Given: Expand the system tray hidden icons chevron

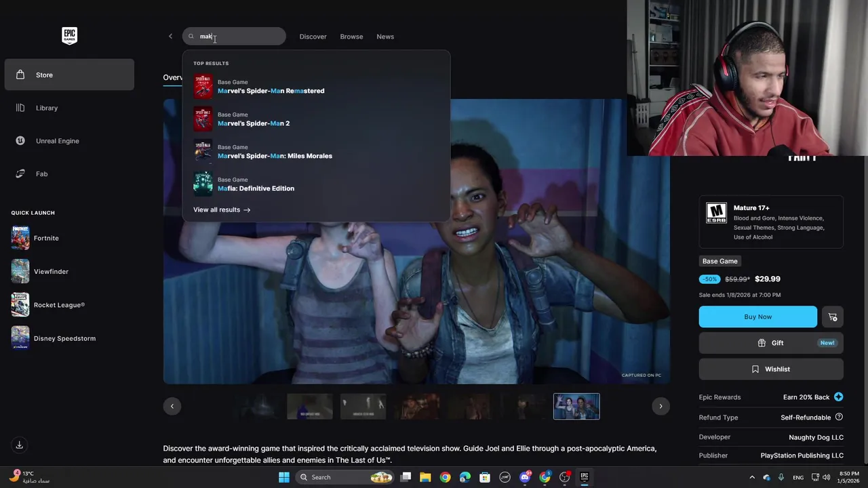Looking at the screenshot, I should (751, 477).
